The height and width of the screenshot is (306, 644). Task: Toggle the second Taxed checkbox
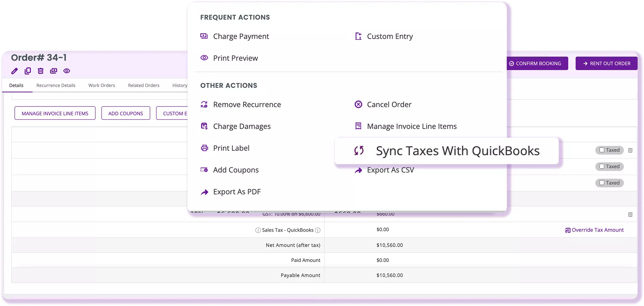tap(602, 166)
